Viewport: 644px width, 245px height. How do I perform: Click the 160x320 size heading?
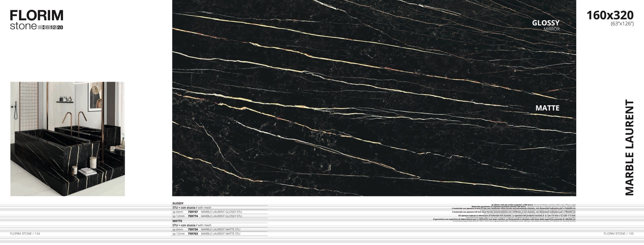click(610, 15)
